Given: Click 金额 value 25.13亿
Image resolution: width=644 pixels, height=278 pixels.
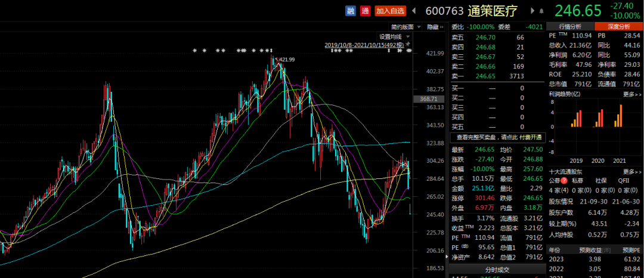Looking at the screenshot, I should click(x=485, y=189).
